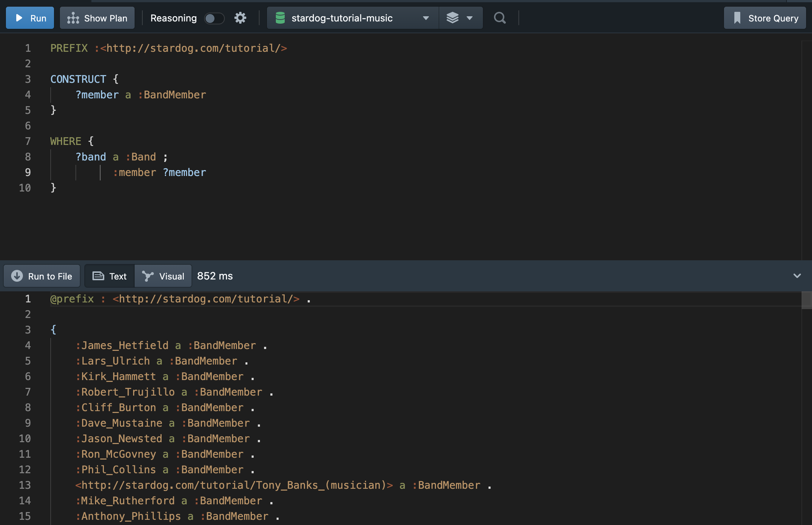The image size is (812, 525).
Task: Click the Visual view graph icon
Action: 148,276
